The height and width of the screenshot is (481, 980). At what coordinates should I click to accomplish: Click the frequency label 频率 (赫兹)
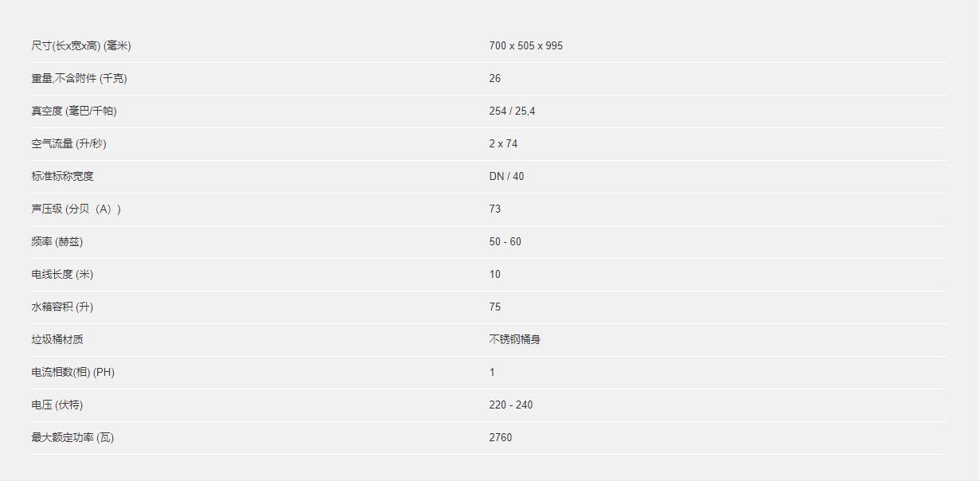coord(57,241)
